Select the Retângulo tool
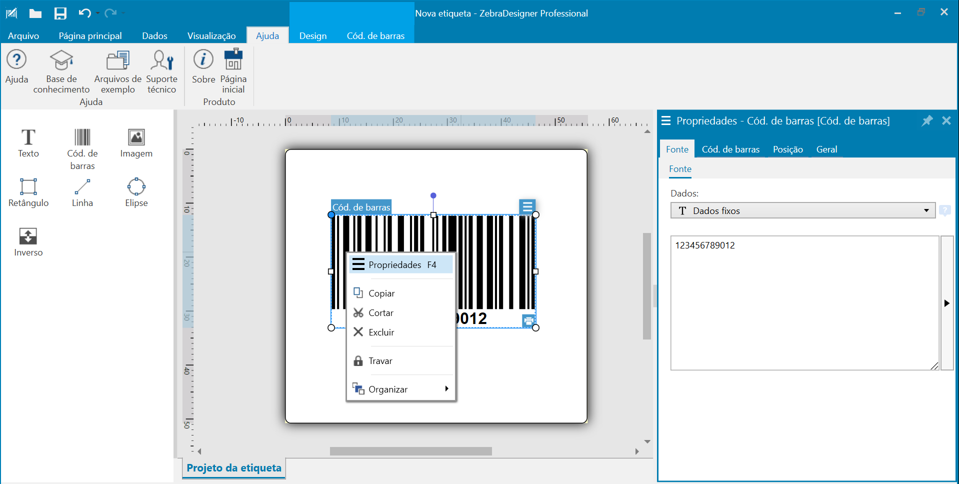This screenshot has height=484, width=959. 28,192
